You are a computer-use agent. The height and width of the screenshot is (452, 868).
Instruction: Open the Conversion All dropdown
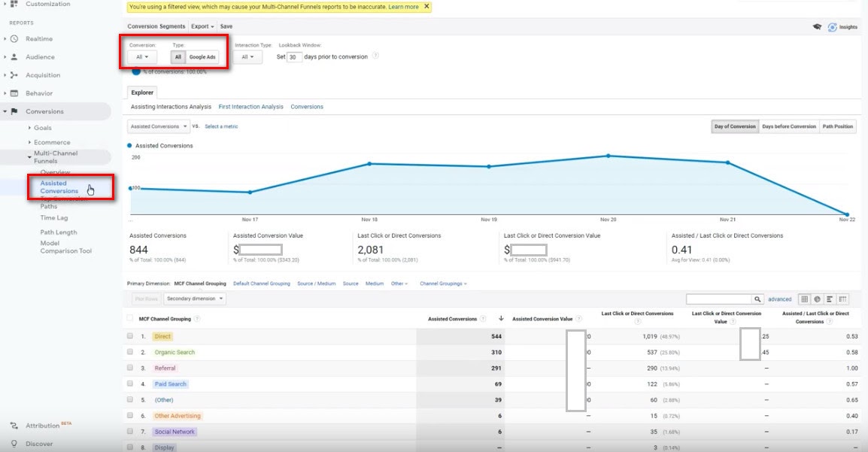(142, 57)
